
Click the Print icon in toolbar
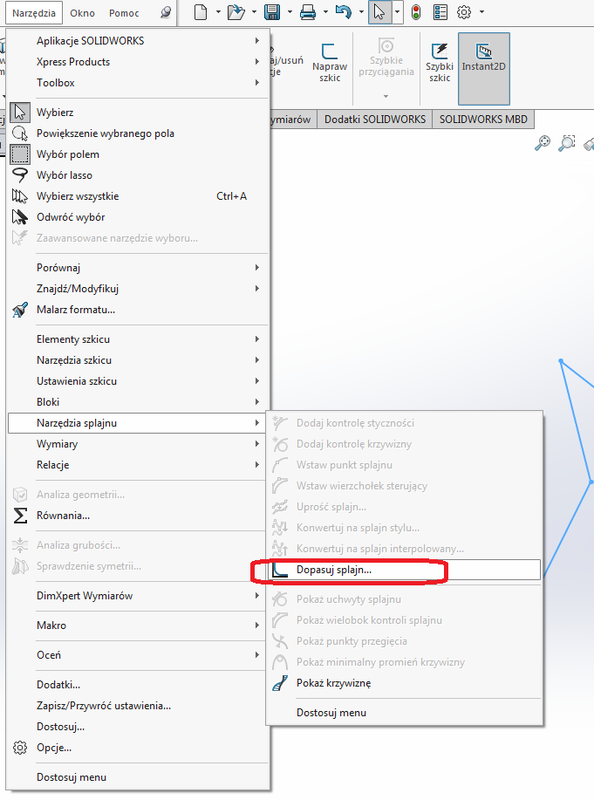pos(308,12)
